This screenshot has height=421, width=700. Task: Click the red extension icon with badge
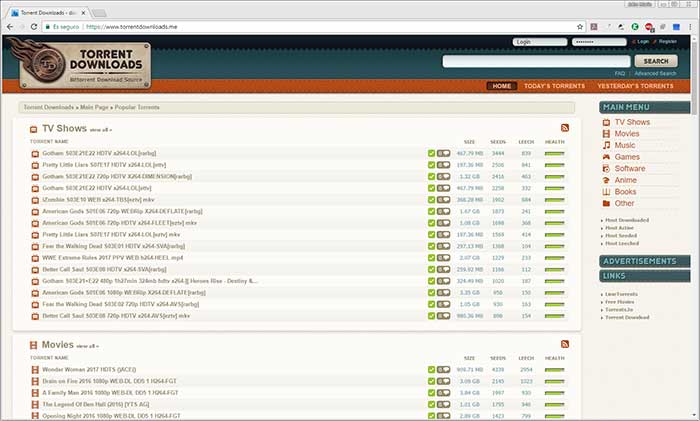649,27
